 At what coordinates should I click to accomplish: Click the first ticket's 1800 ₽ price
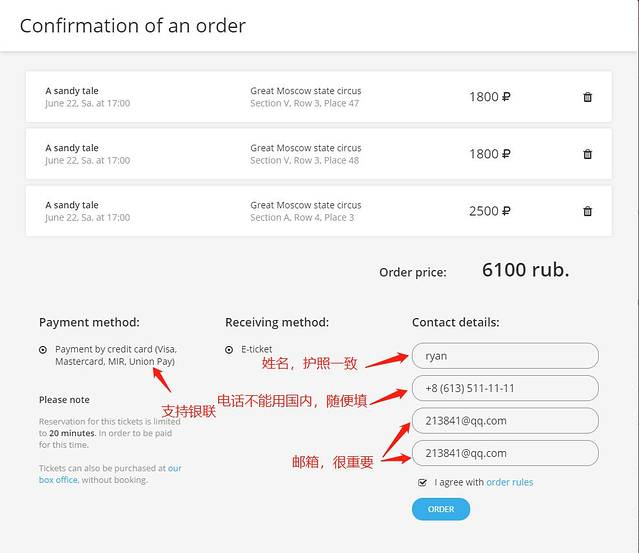coord(489,97)
